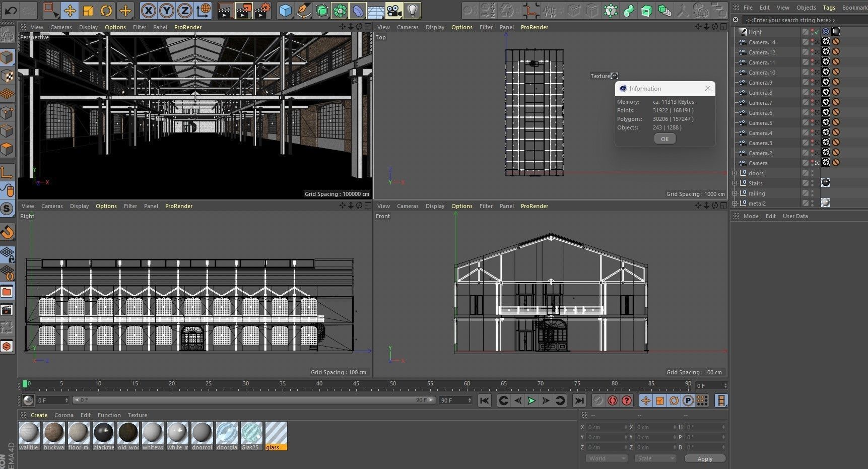Open the Options menu in Perspective viewport

(115, 27)
